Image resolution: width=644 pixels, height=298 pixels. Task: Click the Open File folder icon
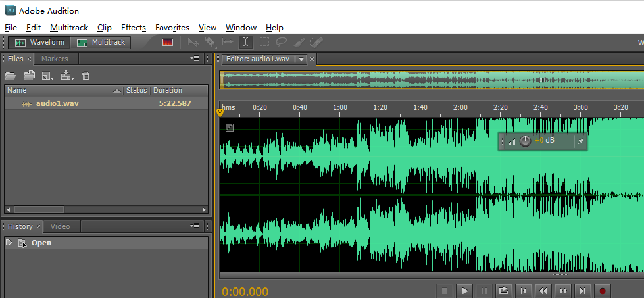point(11,76)
